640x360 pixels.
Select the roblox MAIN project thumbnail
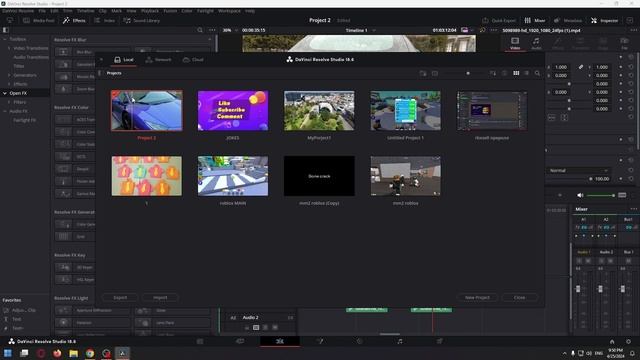tap(233, 176)
